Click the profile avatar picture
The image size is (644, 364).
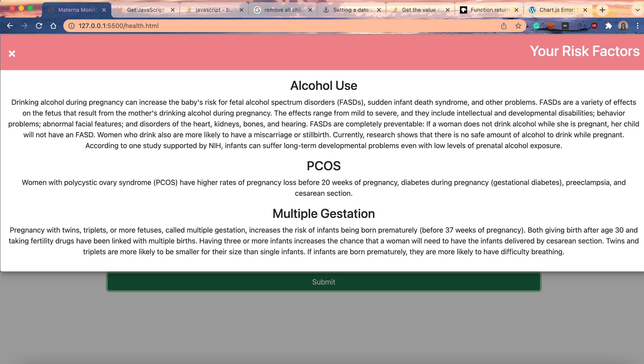click(623, 26)
